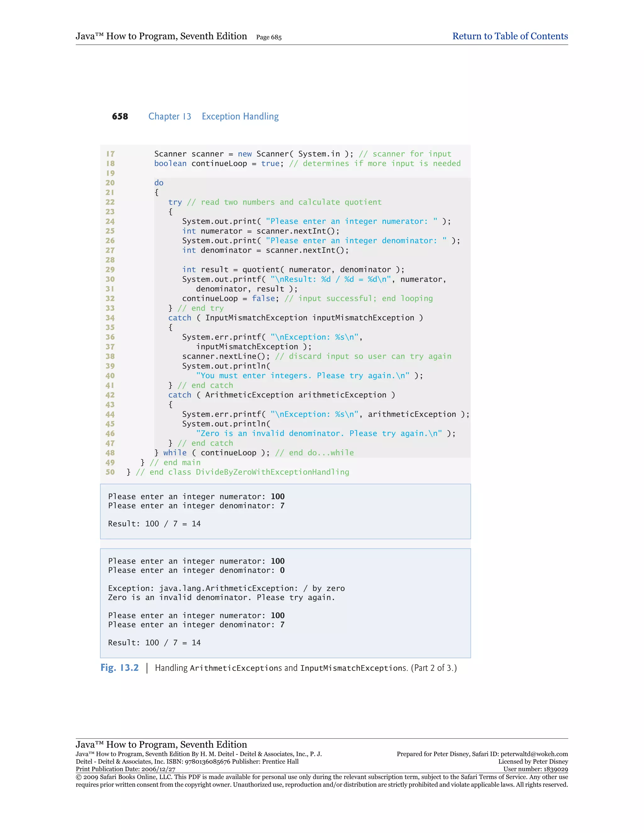Click 'catch' on the ArithmeticException line
The image size is (644, 833).
coord(180,395)
